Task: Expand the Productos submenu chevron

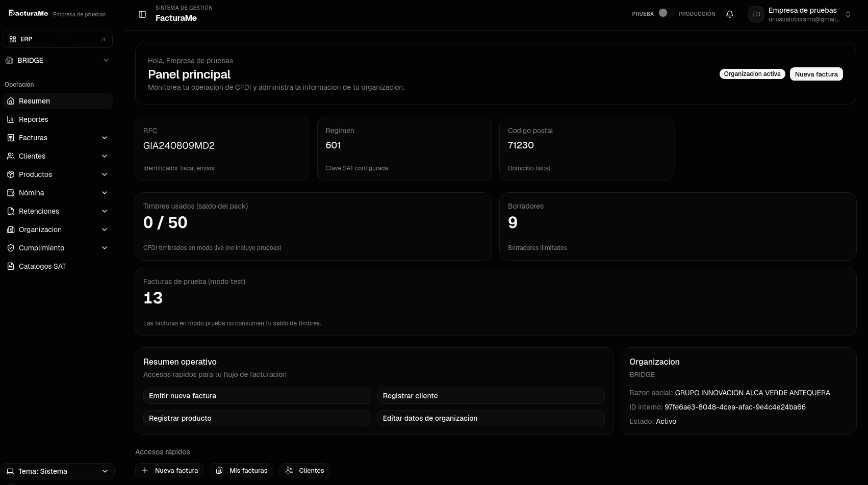Action: pyautogui.click(x=105, y=174)
